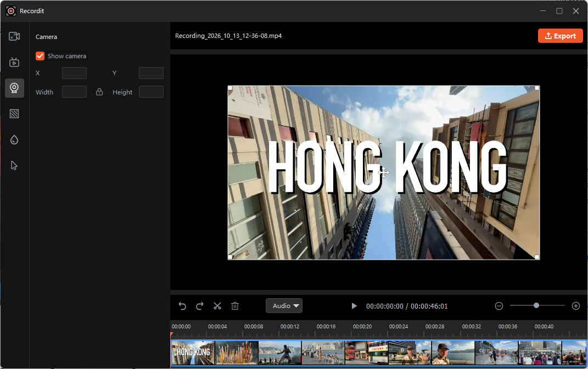Screen dimensions: 588x369
Task: Open the video playback sidebar icon
Action: pyautogui.click(x=14, y=62)
